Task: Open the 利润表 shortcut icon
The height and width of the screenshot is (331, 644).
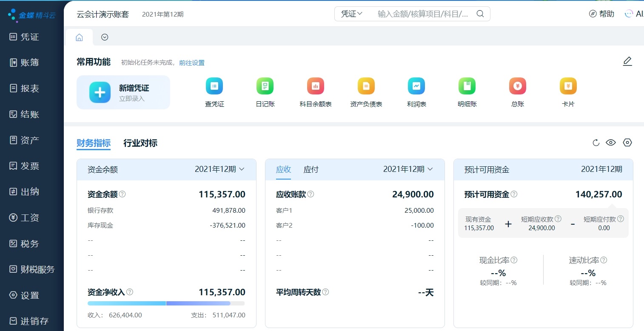Action: [416, 86]
